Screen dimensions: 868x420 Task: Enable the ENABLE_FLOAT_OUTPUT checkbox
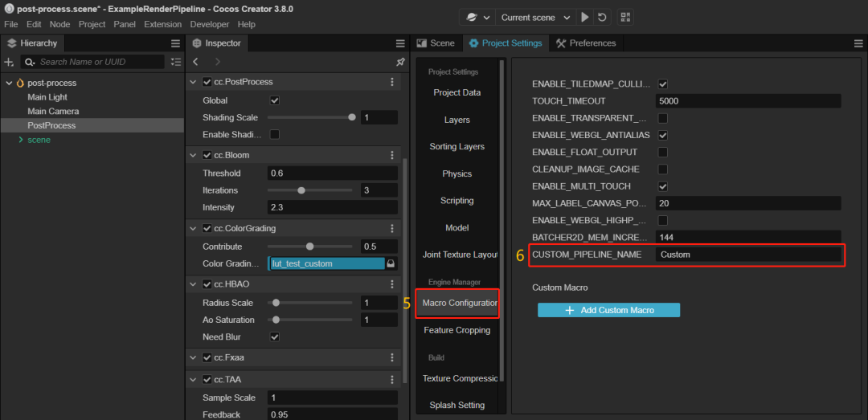point(663,152)
